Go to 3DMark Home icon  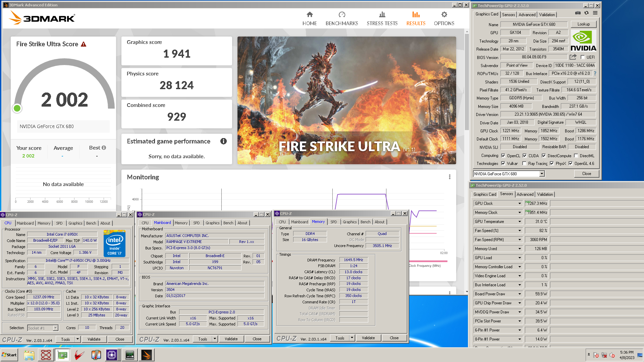point(310,14)
